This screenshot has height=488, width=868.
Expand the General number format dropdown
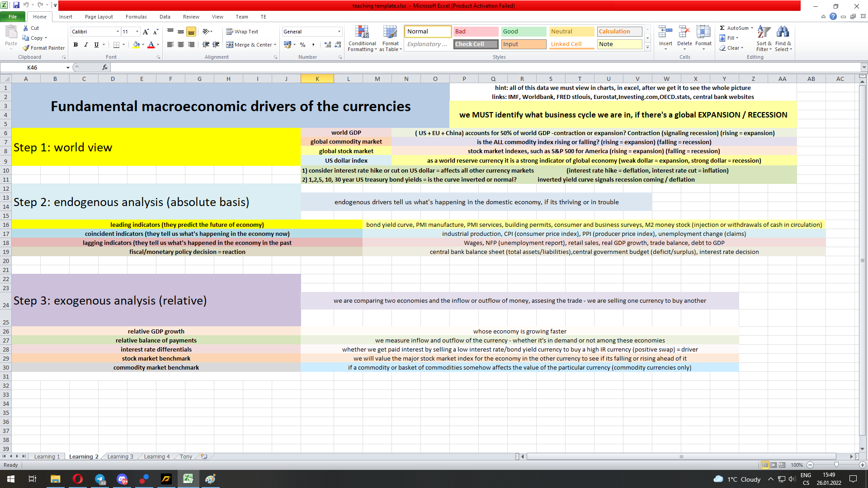click(x=339, y=32)
